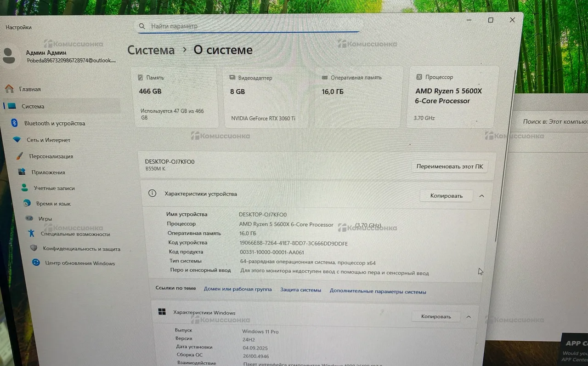Open the Учетные записи person icon
Viewport: 588px width, 366px height.
24,188
